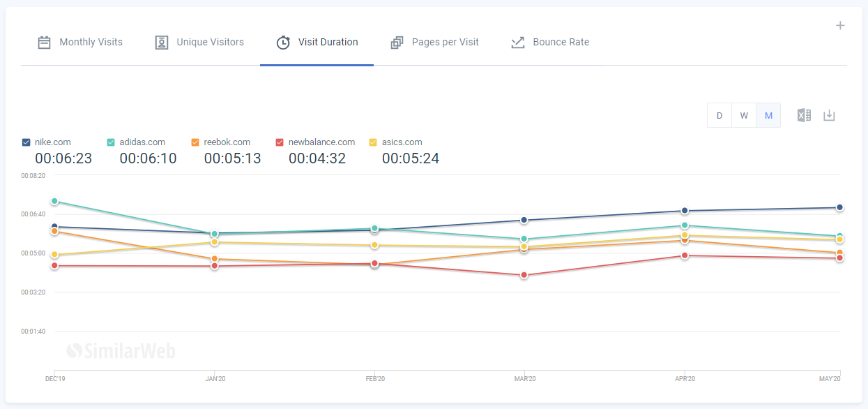Screen dimensions: 868x409
Task: Show the Bounce Rate tab
Action: pos(550,42)
